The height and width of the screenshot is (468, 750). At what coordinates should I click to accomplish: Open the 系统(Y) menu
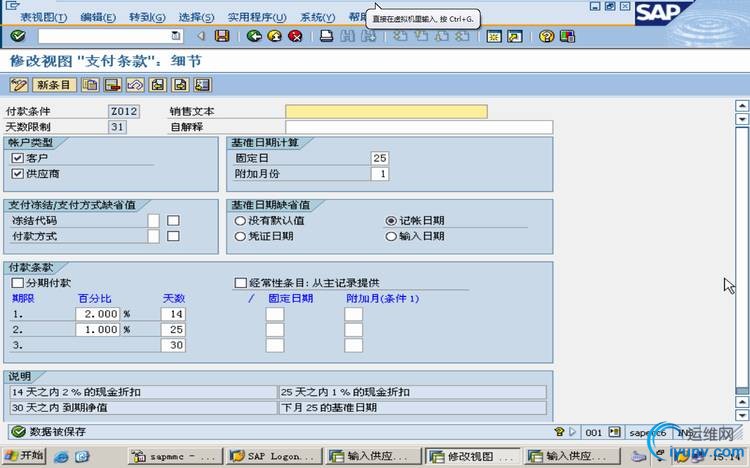(x=318, y=17)
